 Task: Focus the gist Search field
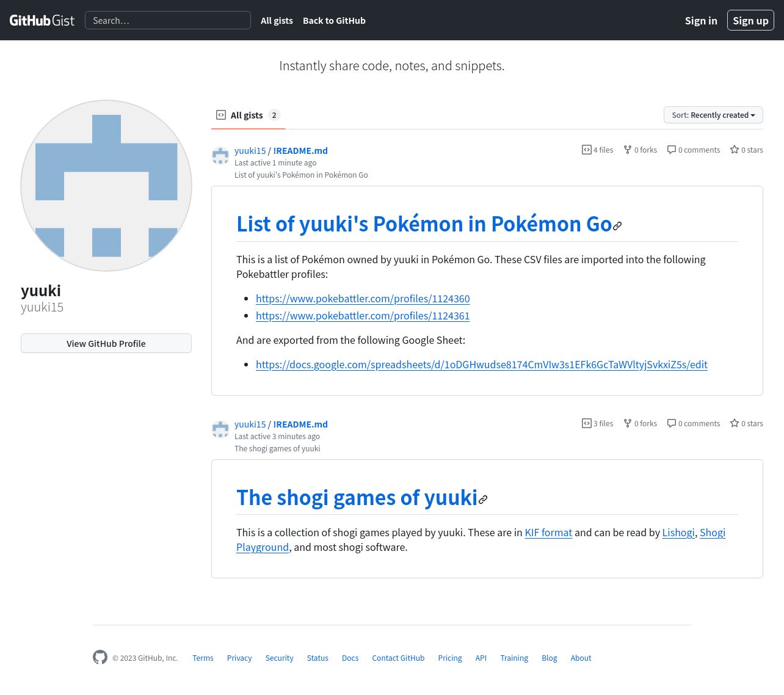(x=168, y=20)
